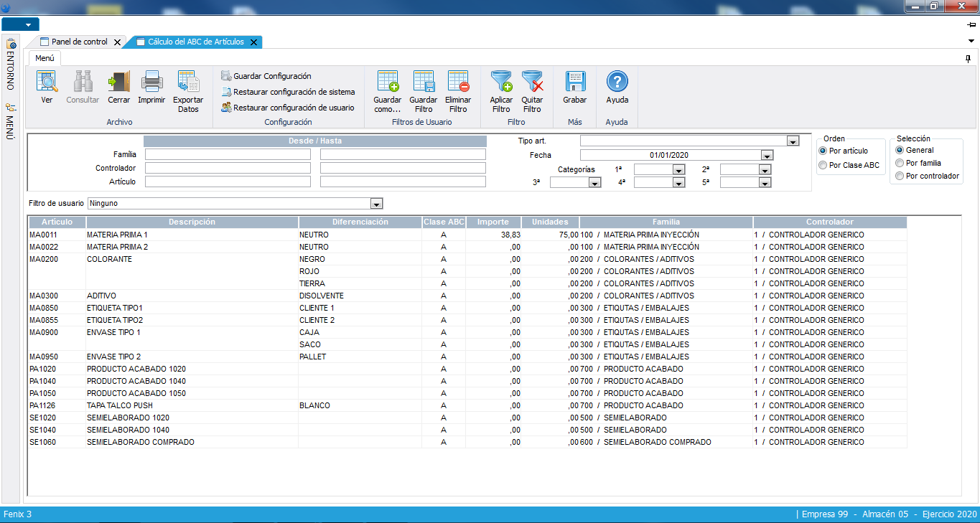Open Ayuda help icon

click(617, 83)
